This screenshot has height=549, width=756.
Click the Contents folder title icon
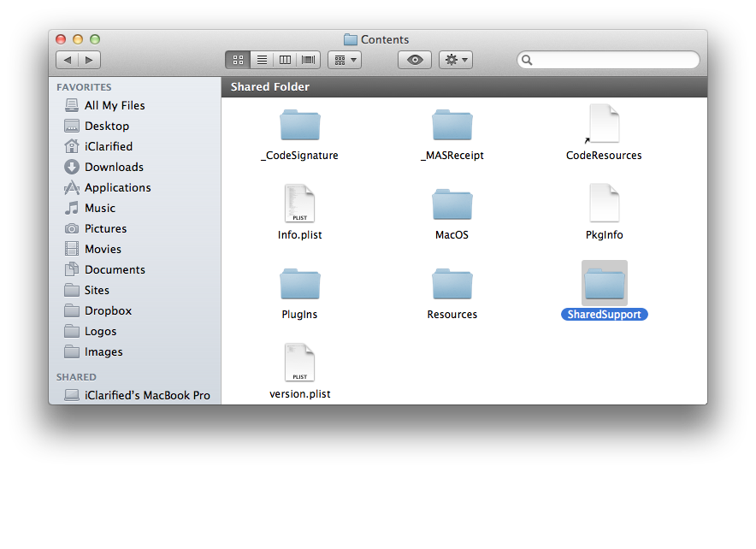(x=351, y=39)
